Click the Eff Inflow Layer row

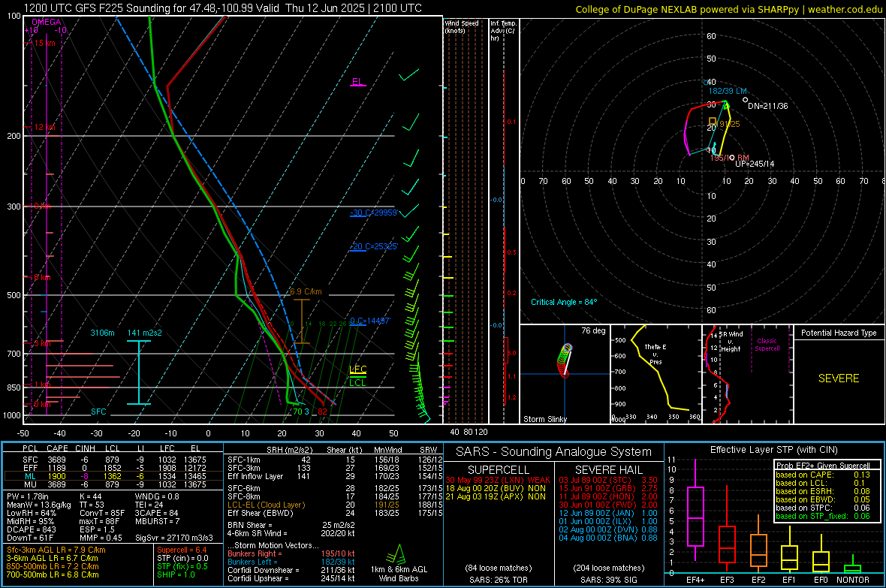point(333,476)
